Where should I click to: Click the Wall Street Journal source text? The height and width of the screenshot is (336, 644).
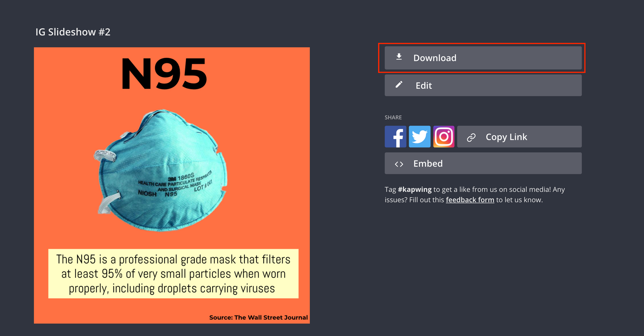pyautogui.click(x=258, y=317)
